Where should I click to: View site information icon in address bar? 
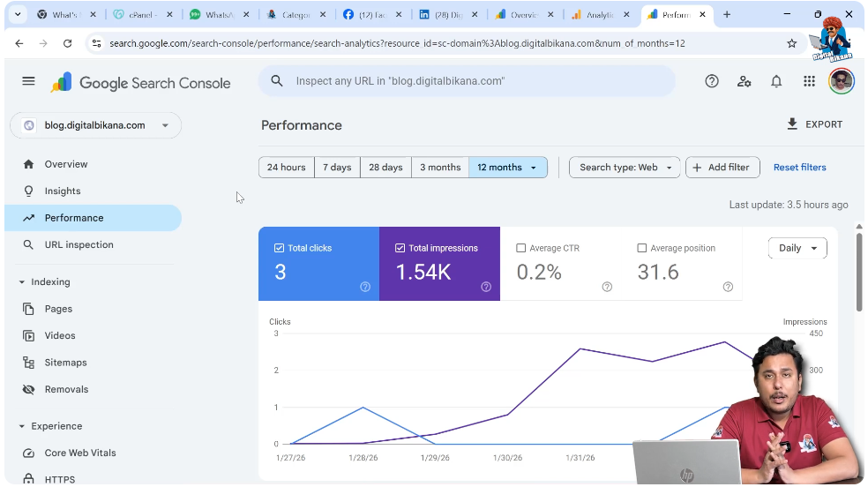click(x=96, y=43)
